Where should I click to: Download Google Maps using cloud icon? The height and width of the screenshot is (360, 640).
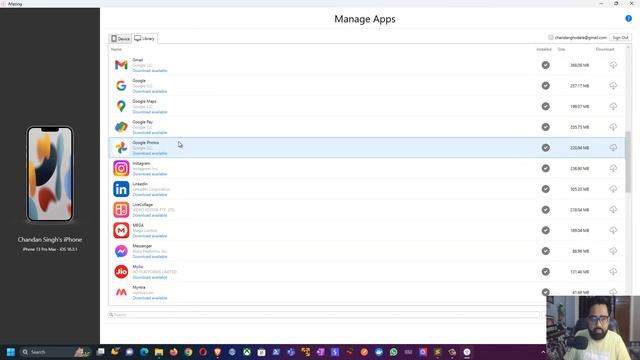[613, 106]
